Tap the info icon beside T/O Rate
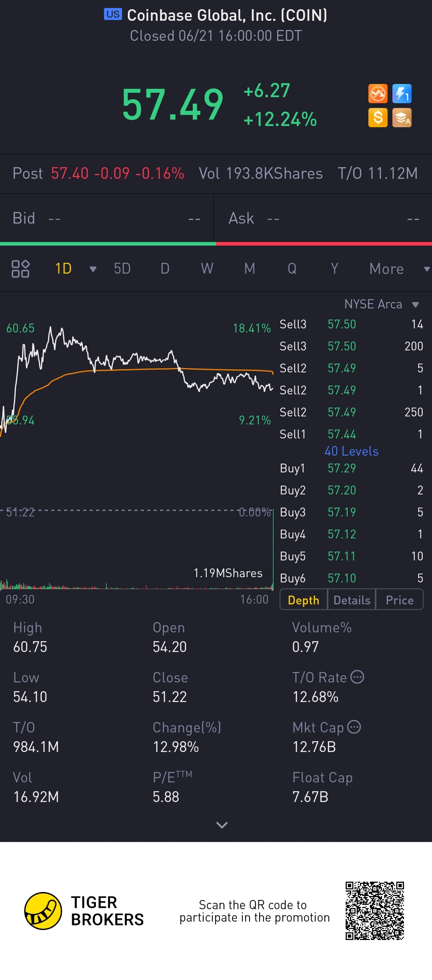 pyautogui.click(x=357, y=677)
